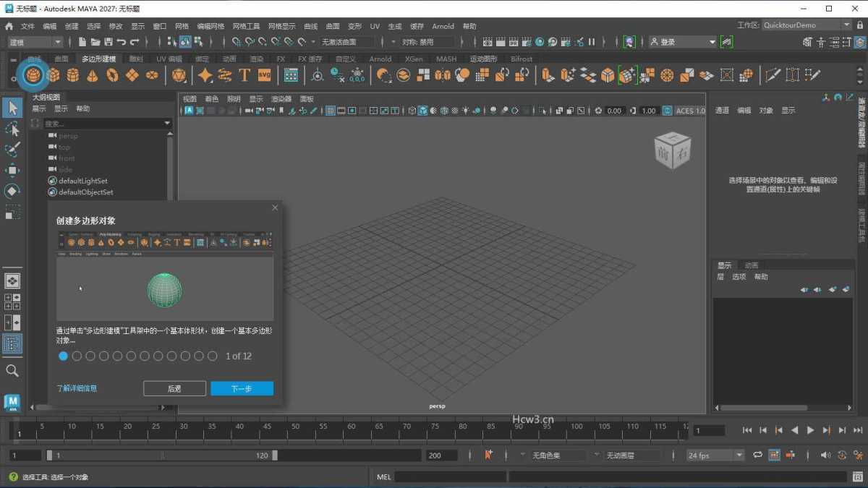The image size is (868, 488).
Task: Click the third page dot in the dialog pager
Action: coord(90,356)
